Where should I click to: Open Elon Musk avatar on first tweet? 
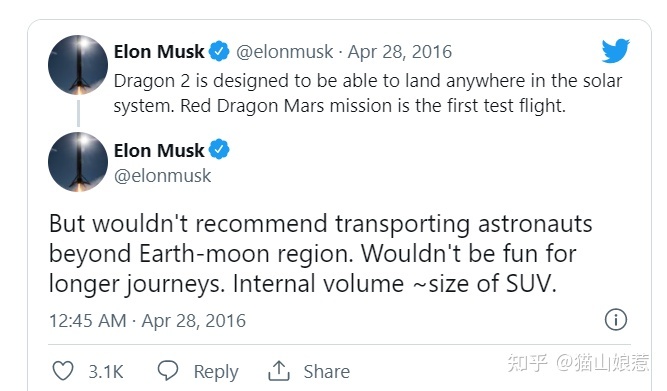pyautogui.click(x=78, y=65)
